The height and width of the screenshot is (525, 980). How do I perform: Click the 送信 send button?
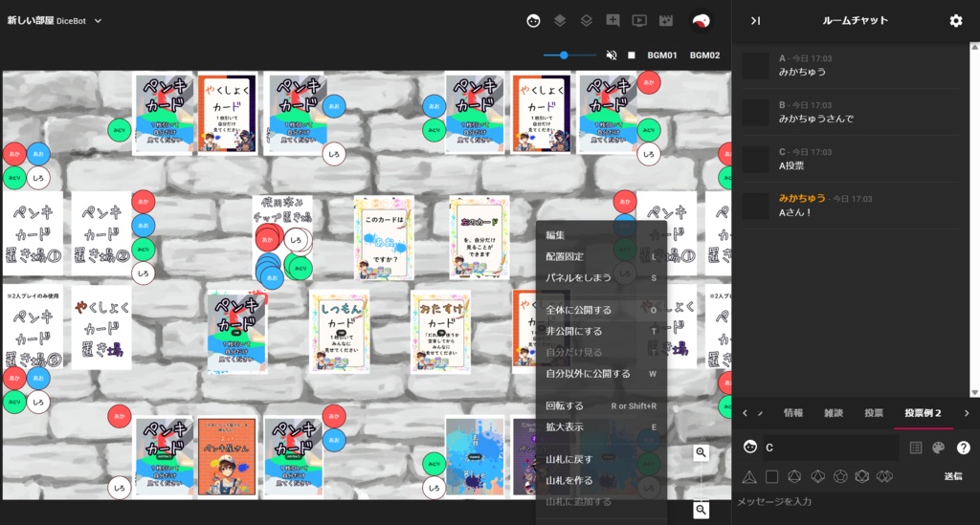coord(953,476)
